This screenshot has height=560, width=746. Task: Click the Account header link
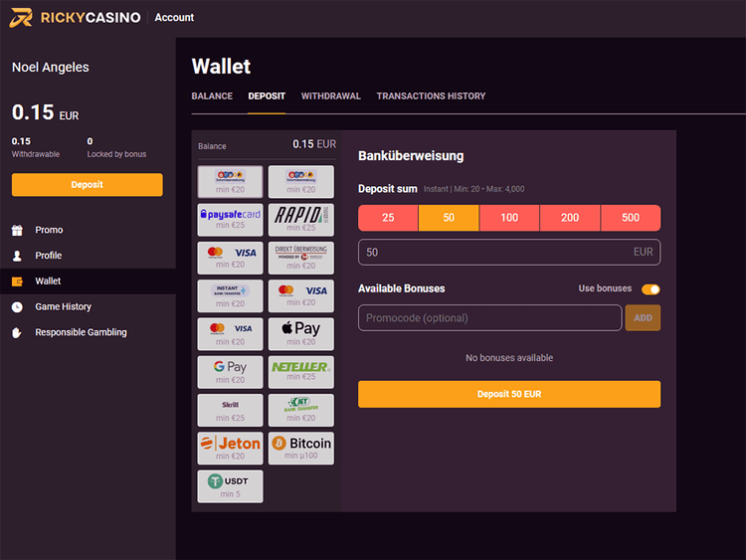[x=174, y=18]
